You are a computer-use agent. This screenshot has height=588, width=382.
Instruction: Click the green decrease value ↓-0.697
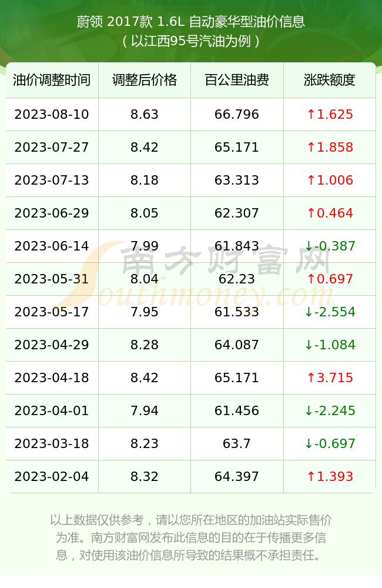pyautogui.click(x=330, y=444)
